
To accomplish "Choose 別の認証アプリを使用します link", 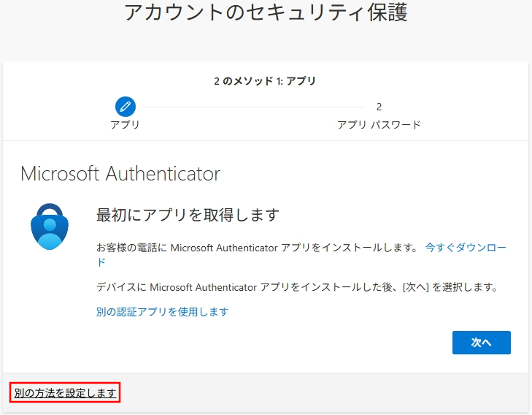I will 162,312.
